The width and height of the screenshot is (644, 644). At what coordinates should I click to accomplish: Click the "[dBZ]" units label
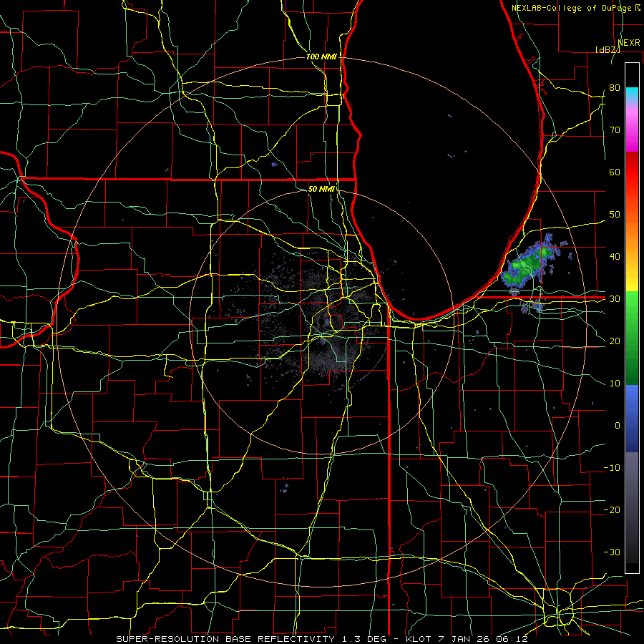click(608, 49)
